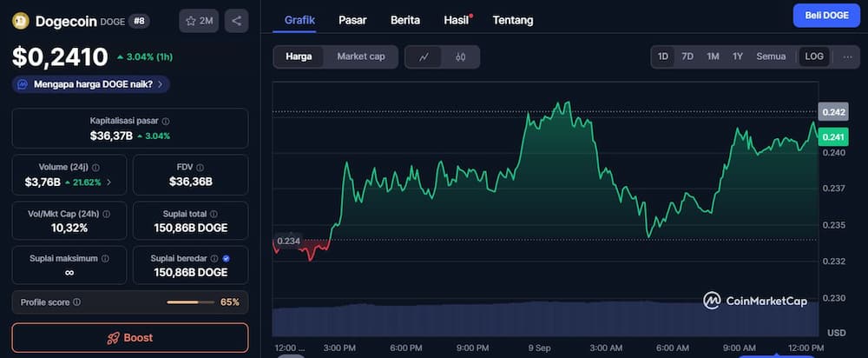Open the Tentang tab

click(513, 21)
